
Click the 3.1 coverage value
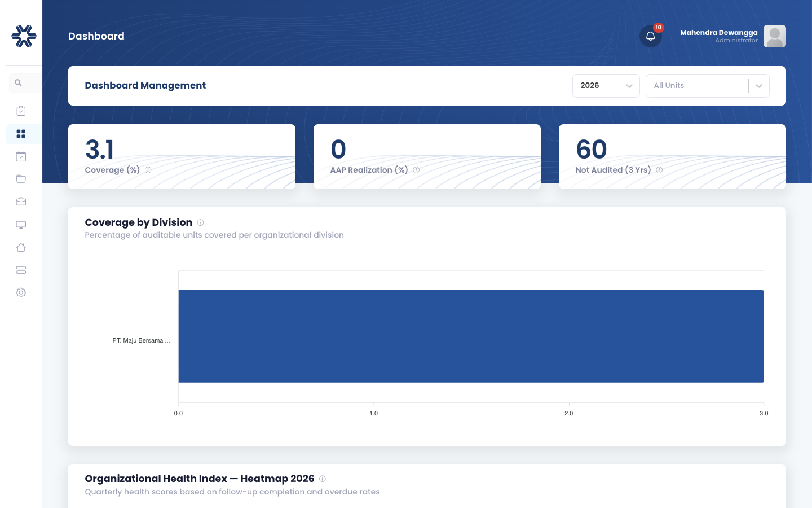tap(100, 150)
